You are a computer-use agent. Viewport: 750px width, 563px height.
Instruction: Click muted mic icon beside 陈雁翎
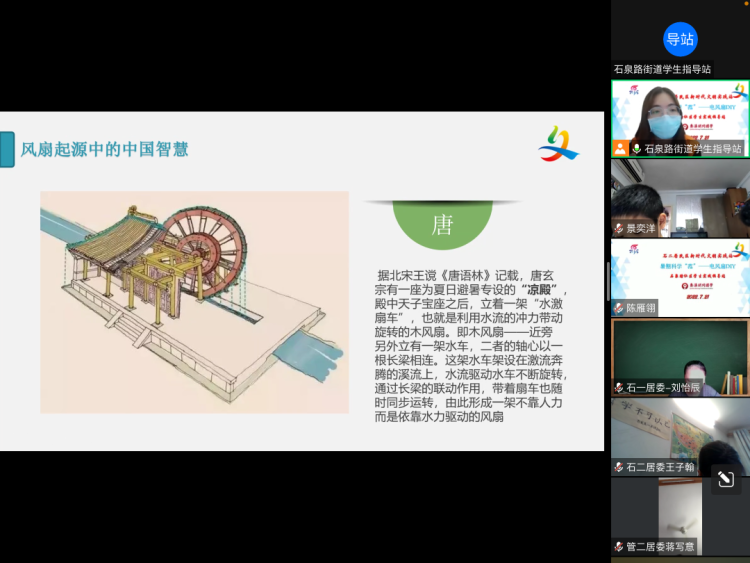tap(620, 308)
